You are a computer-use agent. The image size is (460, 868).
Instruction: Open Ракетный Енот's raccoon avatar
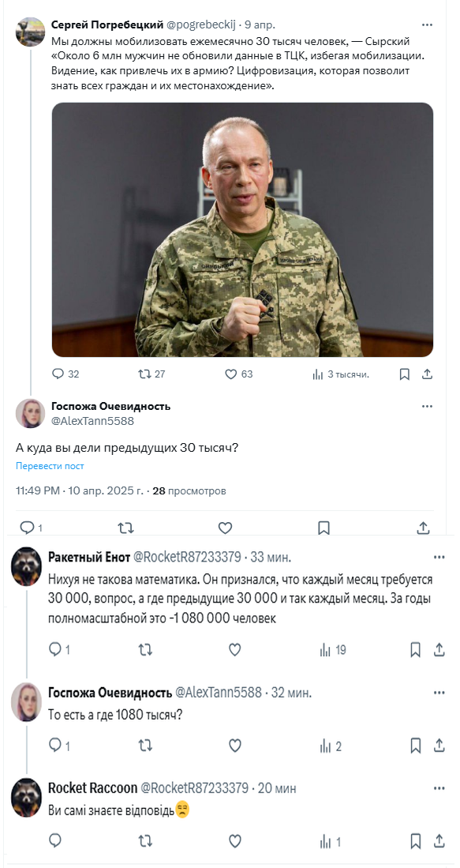[x=27, y=566]
